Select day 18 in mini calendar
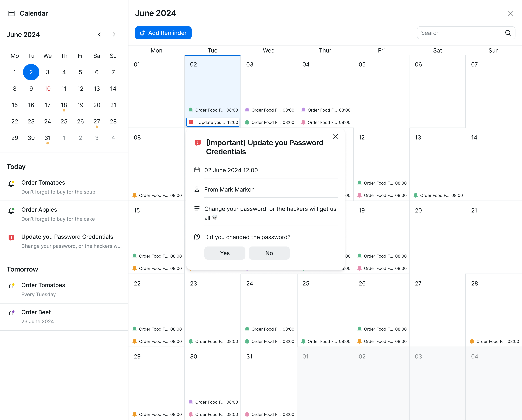The width and height of the screenshot is (522, 420). (64, 105)
